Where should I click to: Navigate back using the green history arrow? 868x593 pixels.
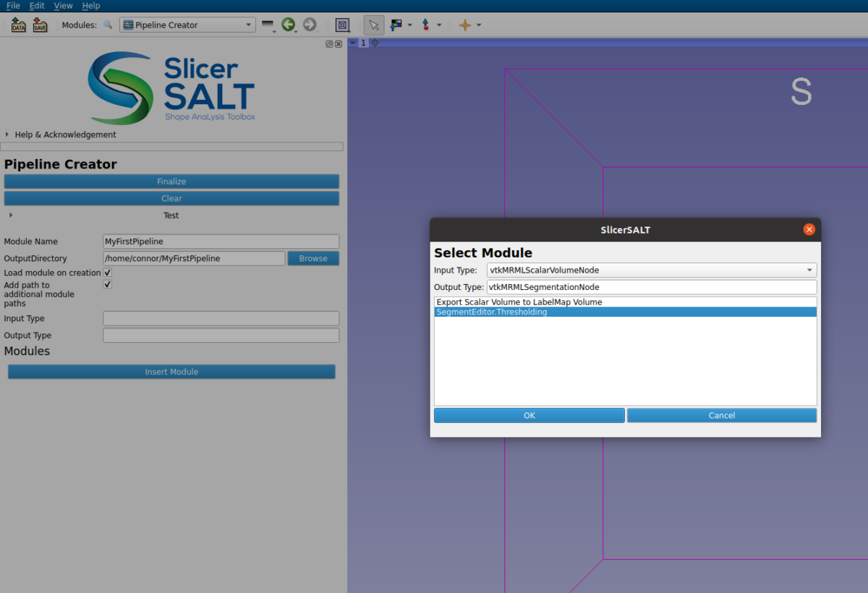289,24
